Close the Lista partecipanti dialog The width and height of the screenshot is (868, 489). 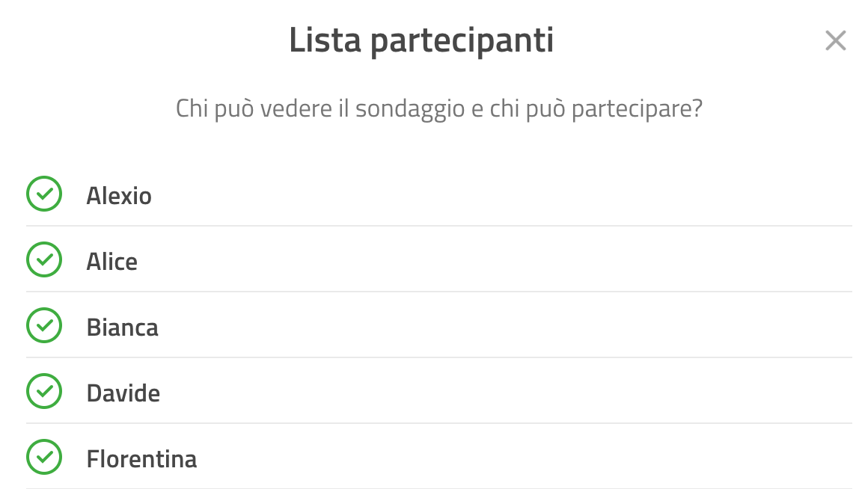click(x=835, y=40)
